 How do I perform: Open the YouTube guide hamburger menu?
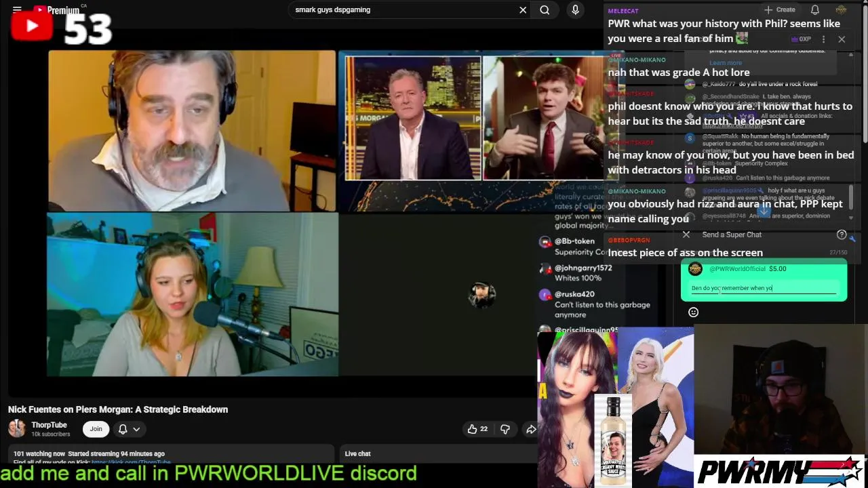pyautogui.click(x=17, y=9)
